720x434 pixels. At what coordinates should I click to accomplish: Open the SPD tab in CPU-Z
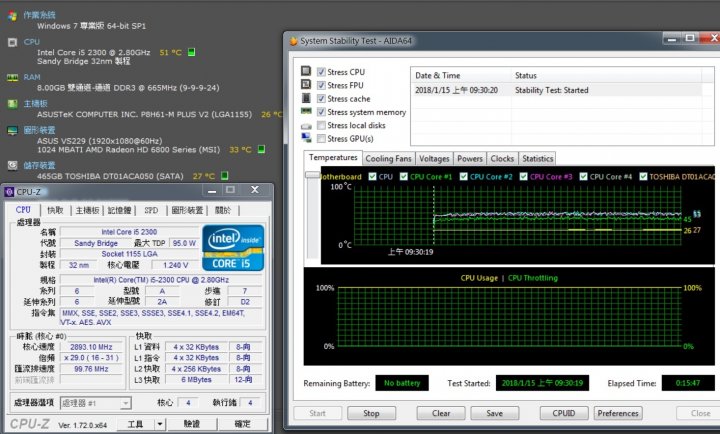[x=151, y=210]
